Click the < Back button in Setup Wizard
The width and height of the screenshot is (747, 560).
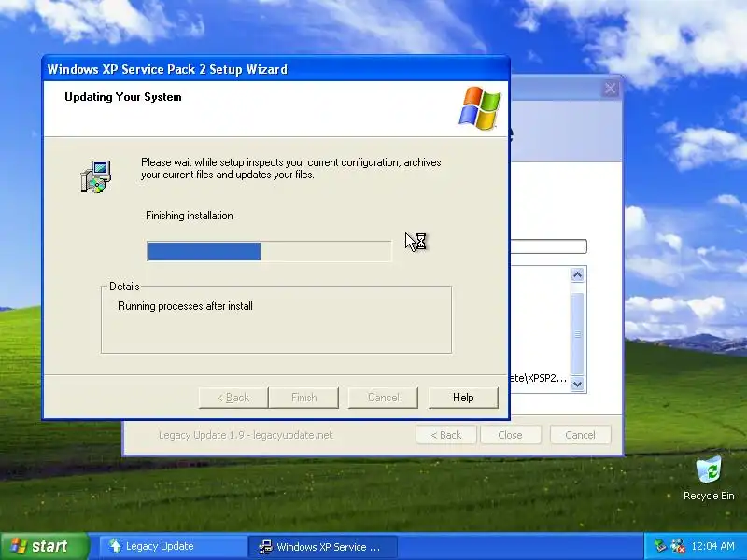233,398
